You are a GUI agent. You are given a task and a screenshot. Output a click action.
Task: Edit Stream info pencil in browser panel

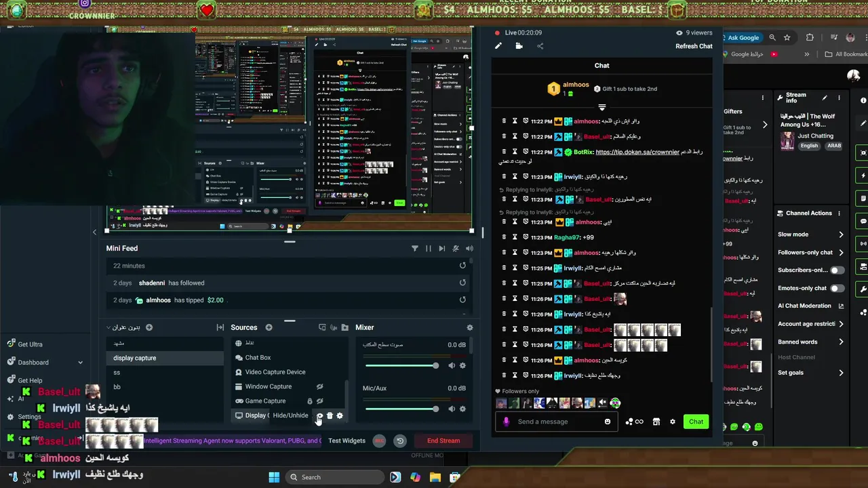click(825, 98)
